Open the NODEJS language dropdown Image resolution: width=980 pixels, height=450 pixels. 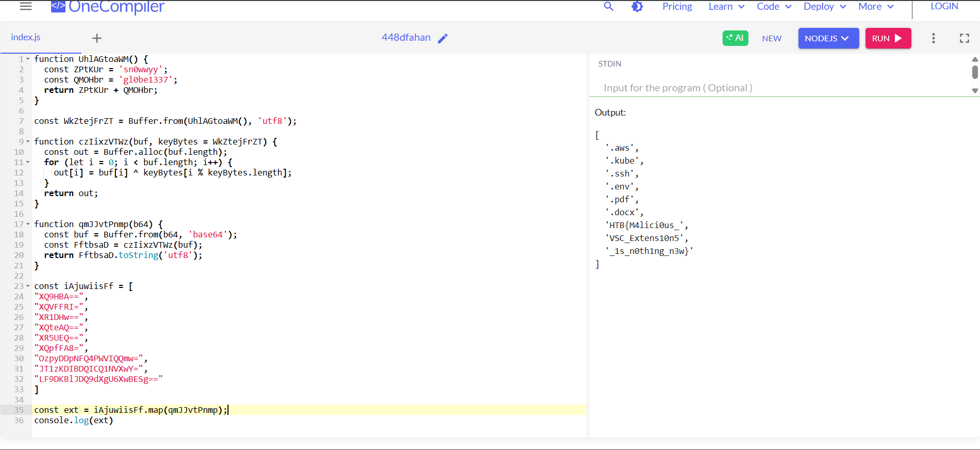[828, 38]
